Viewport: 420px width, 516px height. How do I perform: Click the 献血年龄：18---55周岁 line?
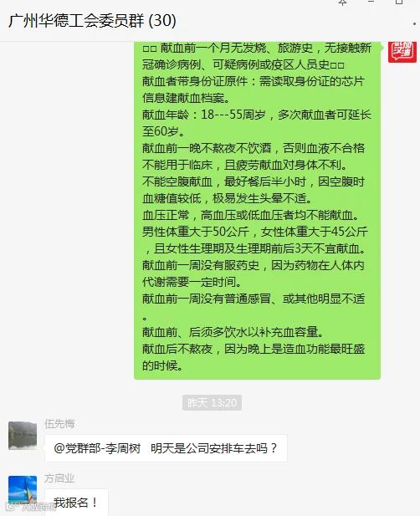204,115
